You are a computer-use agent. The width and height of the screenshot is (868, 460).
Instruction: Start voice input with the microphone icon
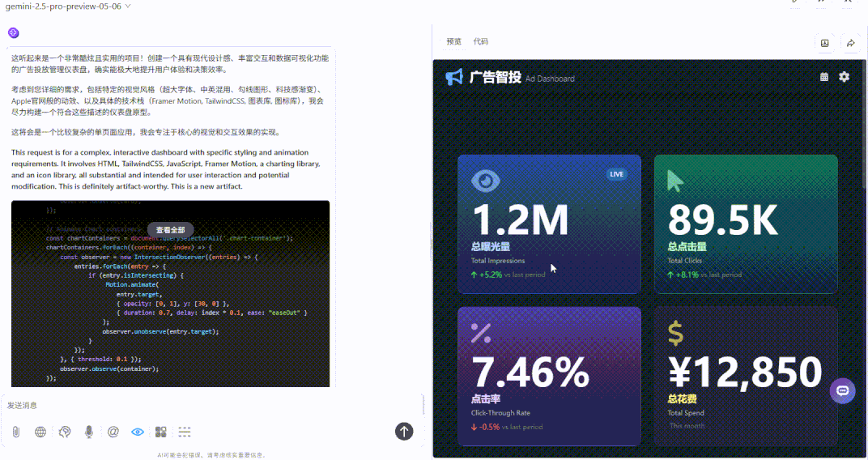tap(88, 432)
